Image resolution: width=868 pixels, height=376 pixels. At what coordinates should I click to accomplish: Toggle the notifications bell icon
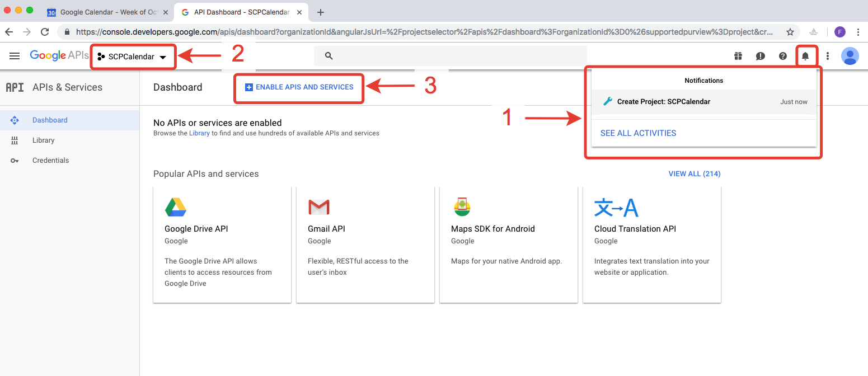pos(805,56)
